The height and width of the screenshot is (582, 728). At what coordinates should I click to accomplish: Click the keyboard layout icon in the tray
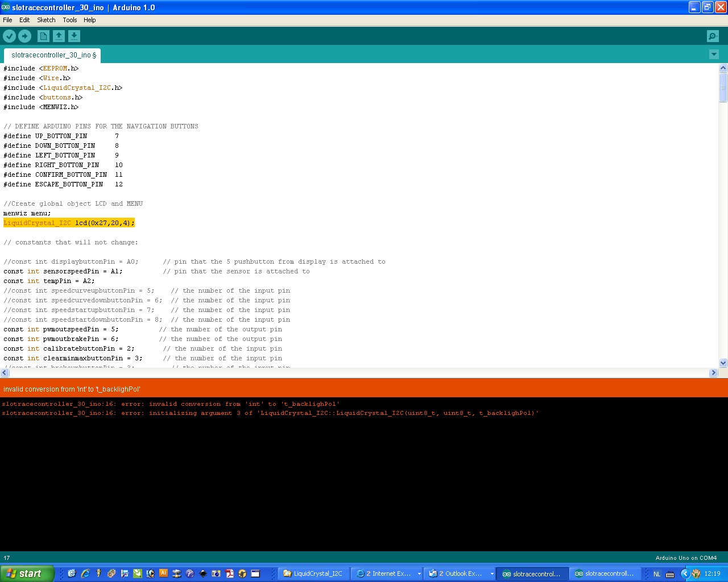click(x=670, y=573)
